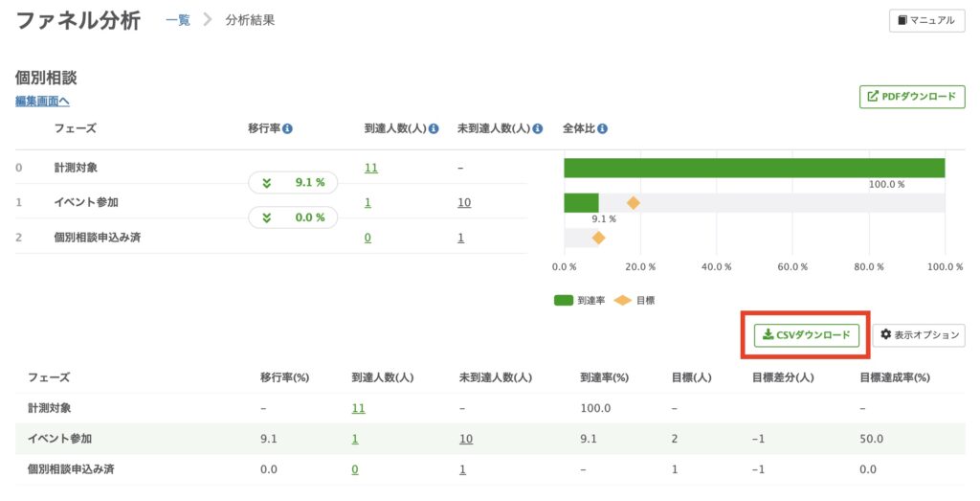Click 未到達人数 value 10 in upper table
This screenshot has width=980, height=501.
(x=464, y=202)
